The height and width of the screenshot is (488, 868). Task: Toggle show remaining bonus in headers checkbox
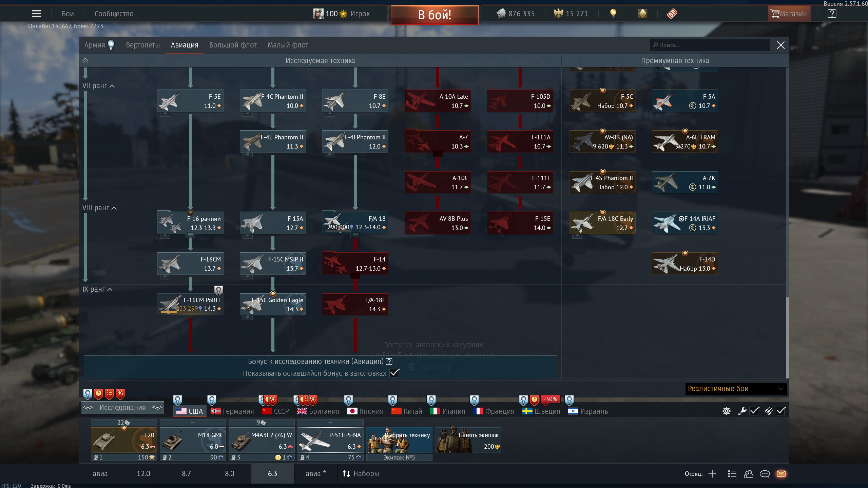click(x=394, y=373)
